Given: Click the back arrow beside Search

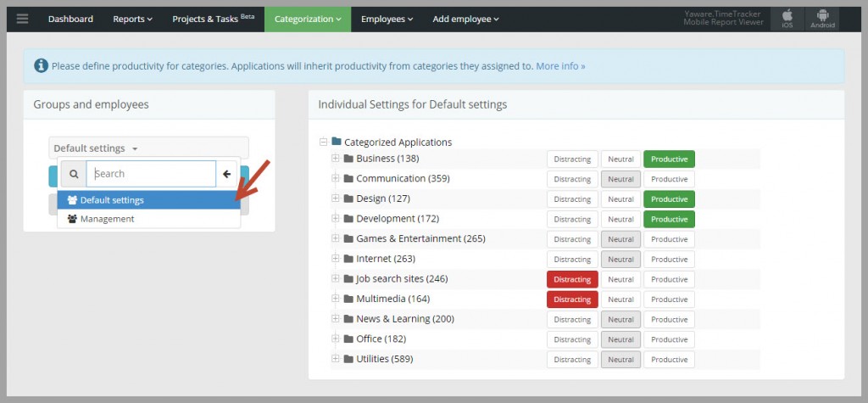Looking at the screenshot, I should pyautogui.click(x=226, y=174).
